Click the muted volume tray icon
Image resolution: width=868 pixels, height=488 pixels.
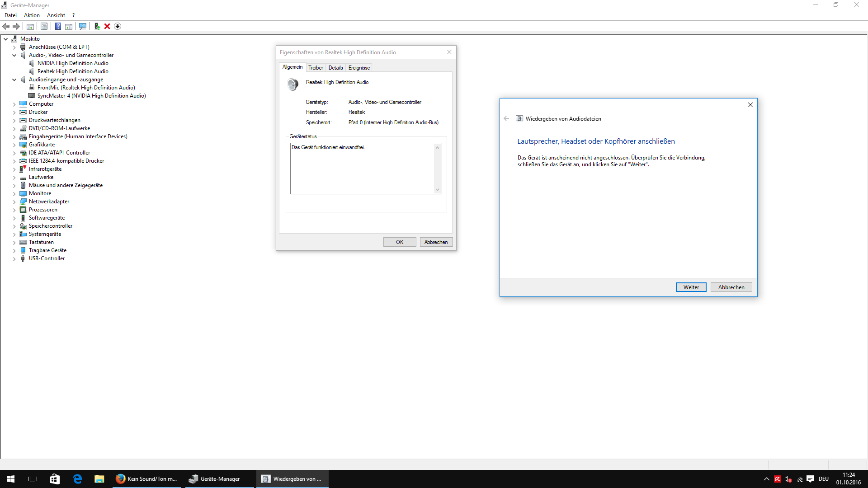788,479
